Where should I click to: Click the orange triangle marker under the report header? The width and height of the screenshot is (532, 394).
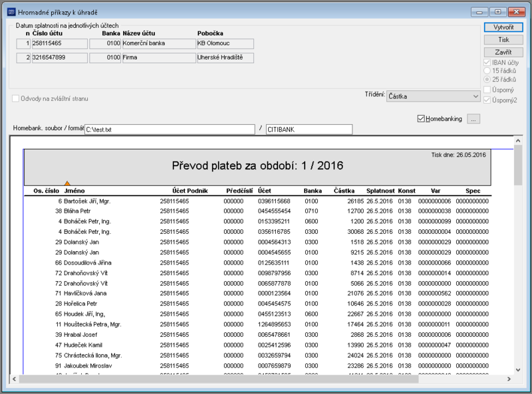[x=67, y=183]
